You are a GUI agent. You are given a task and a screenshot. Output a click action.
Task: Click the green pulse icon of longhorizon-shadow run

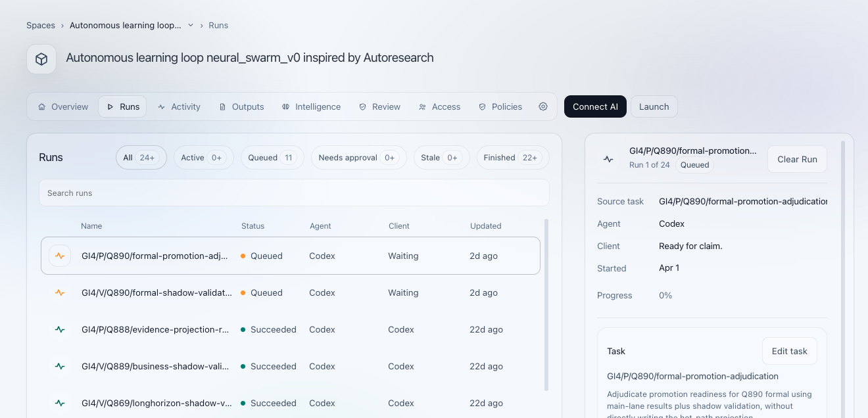[x=60, y=403]
